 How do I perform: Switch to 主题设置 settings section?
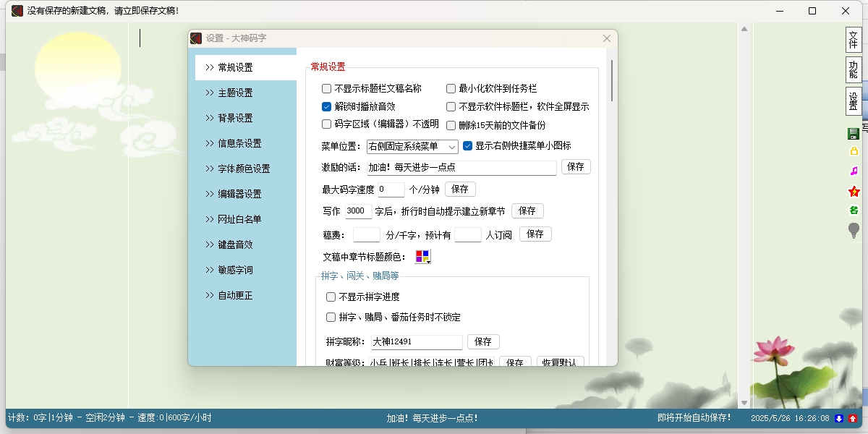pyautogui.click(x=235, y=93)
